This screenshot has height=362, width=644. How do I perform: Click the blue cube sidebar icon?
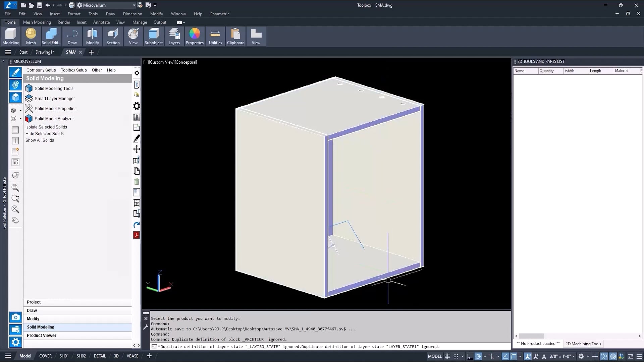point(15,97)
